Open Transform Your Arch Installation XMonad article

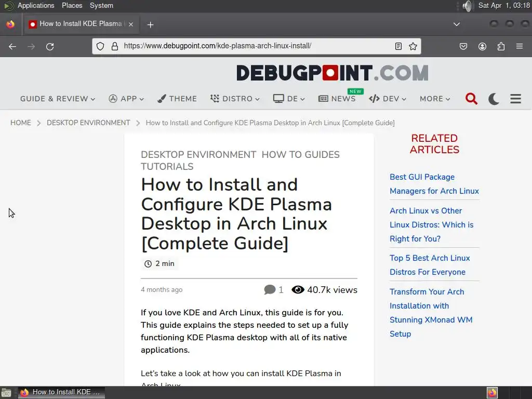[431, 313]
